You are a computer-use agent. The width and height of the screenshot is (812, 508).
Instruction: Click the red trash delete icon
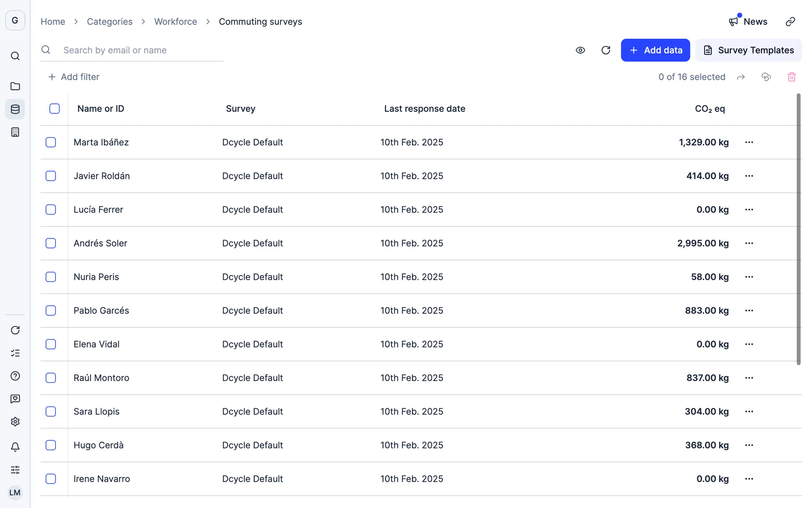(791, 77)
